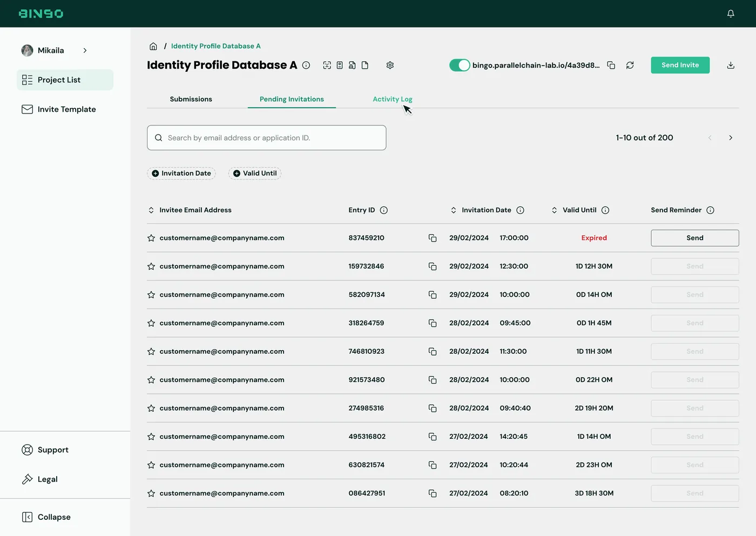Open Activity Log tab

click(393, 99)
